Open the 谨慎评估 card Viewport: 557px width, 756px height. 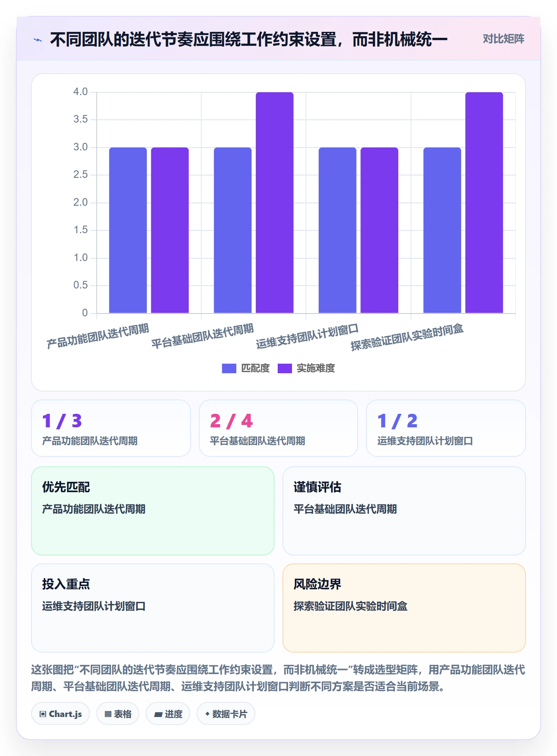[x=404, y=511]
